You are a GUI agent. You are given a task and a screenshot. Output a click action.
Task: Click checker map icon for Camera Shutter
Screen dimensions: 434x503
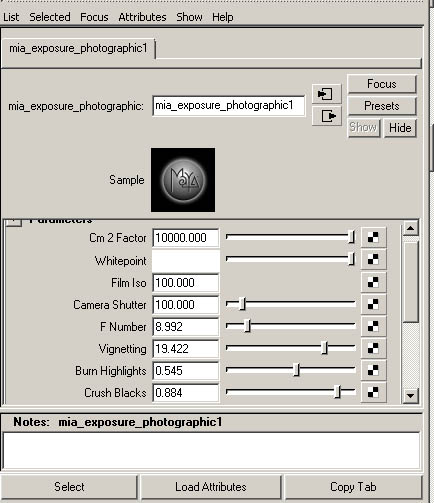(x=373, y=304)
